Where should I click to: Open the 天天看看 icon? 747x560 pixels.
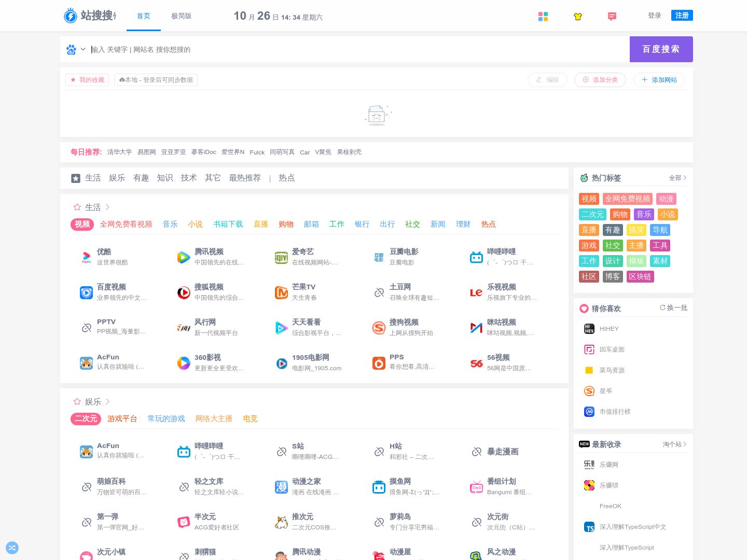[281, 328]
